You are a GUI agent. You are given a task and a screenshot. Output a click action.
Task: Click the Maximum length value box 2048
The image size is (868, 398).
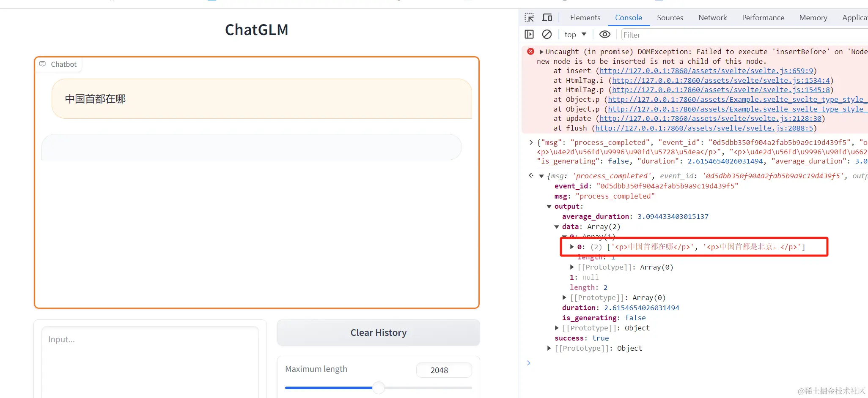444,370
